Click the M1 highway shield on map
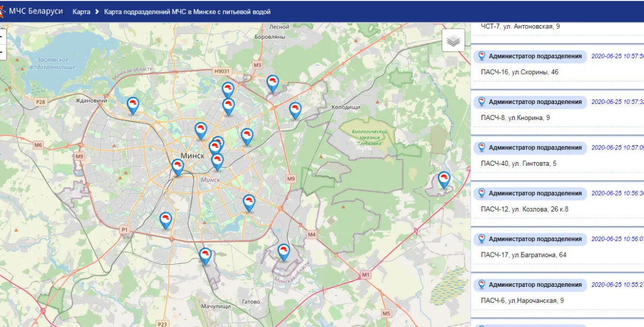Screen dimensions: 644x327 coord(366,275)
